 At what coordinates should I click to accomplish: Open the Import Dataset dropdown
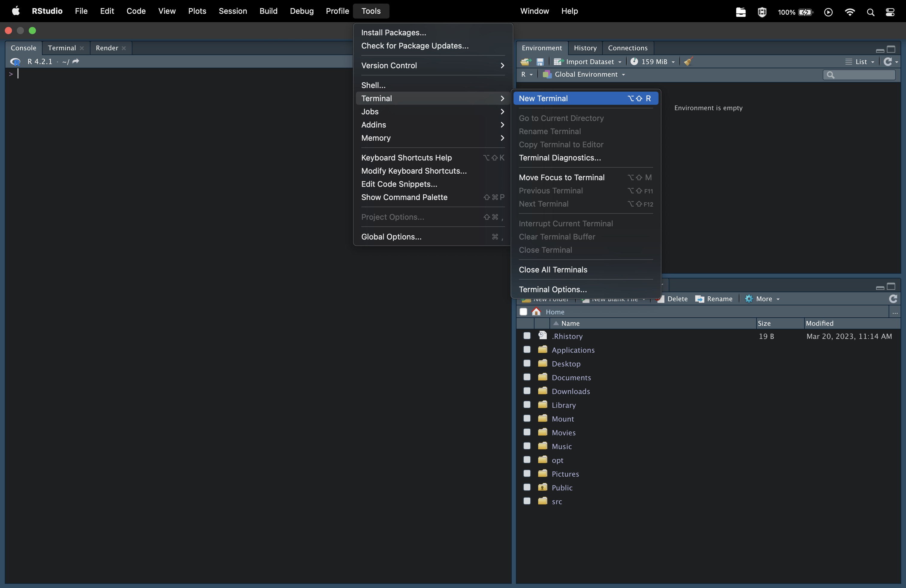pos(588,62)
